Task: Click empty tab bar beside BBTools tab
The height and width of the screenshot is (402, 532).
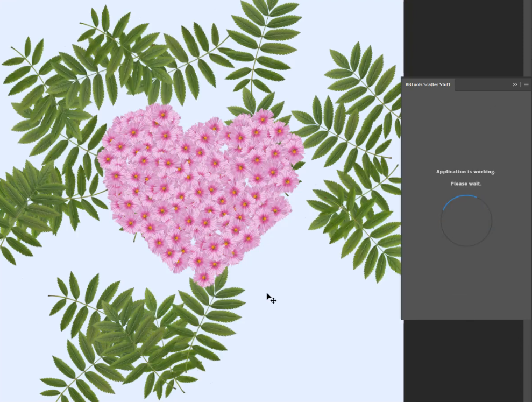Action: click(x=481, y=84)
